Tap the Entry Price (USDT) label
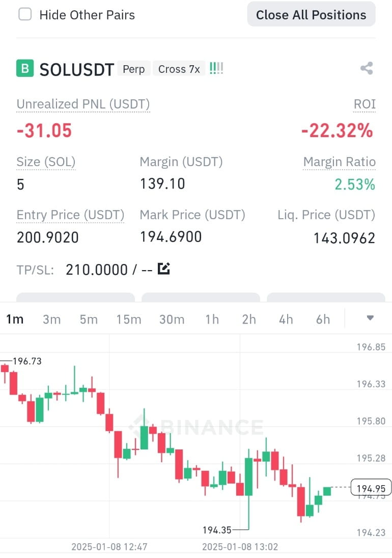 pos(70,215)
